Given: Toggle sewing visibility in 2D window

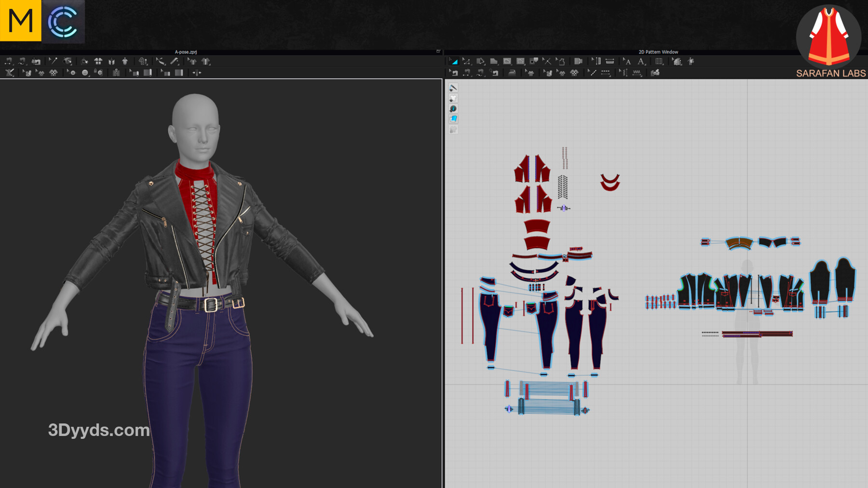Looking at the screenshot, I should (453, 88).
